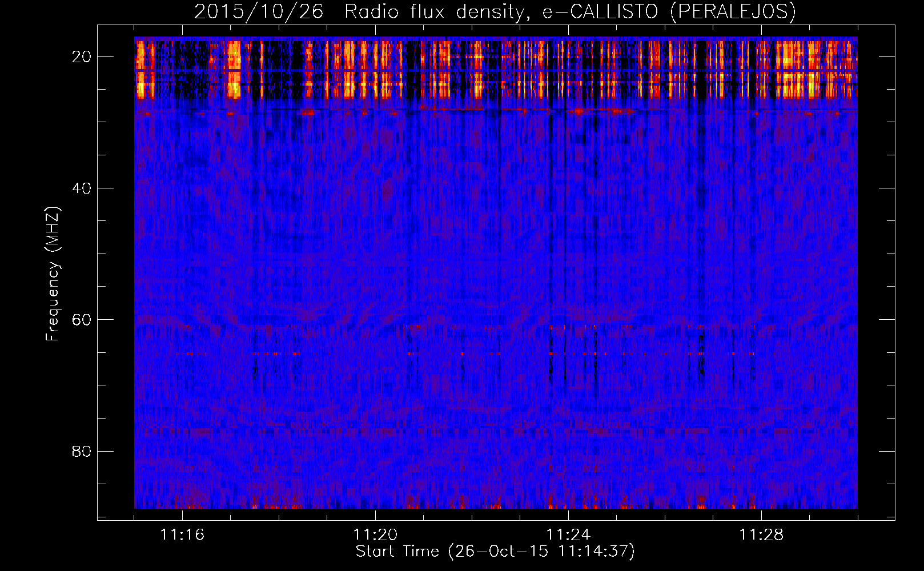The height and width of the screenshot is (571, 924).
Task: Click the 11:20 time tick label
Action: pos(375,535)
